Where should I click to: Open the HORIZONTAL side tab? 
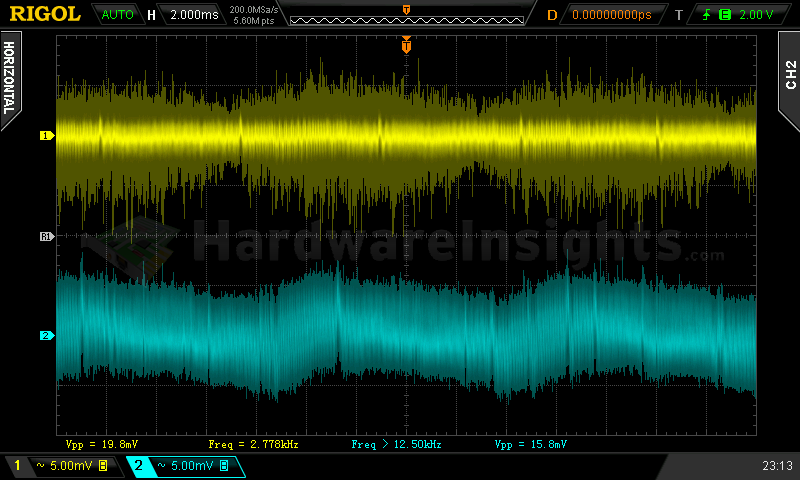tap(10, 78)
